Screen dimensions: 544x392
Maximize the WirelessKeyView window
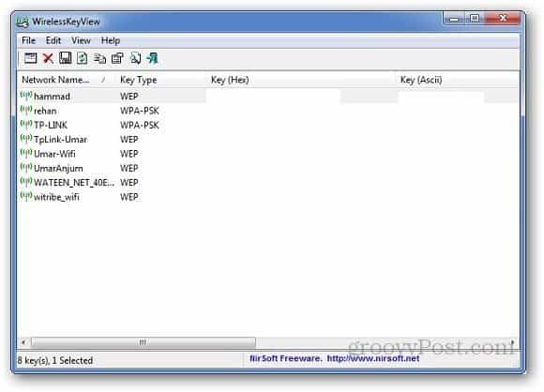tap(475, 19)
